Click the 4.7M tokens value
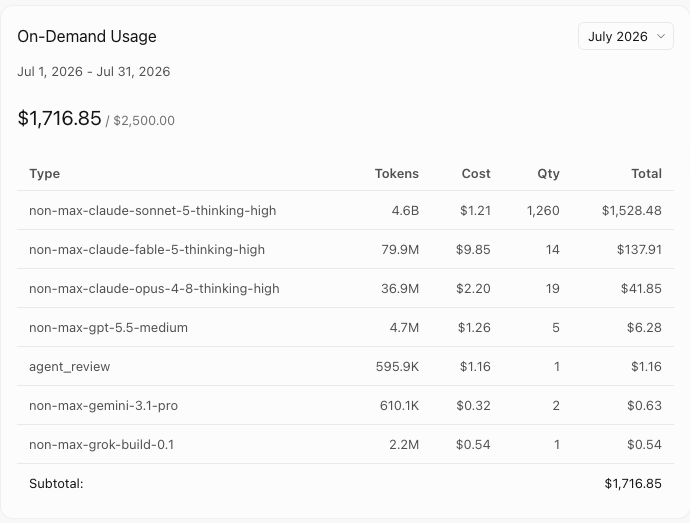The width and height of the screenshot is (690, 523). tap(404, 328)
